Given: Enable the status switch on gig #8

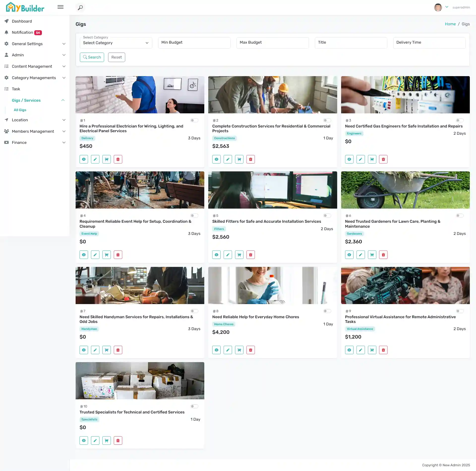Looking at the screenshot, I should pyautogui.click(x=327, y=311).
